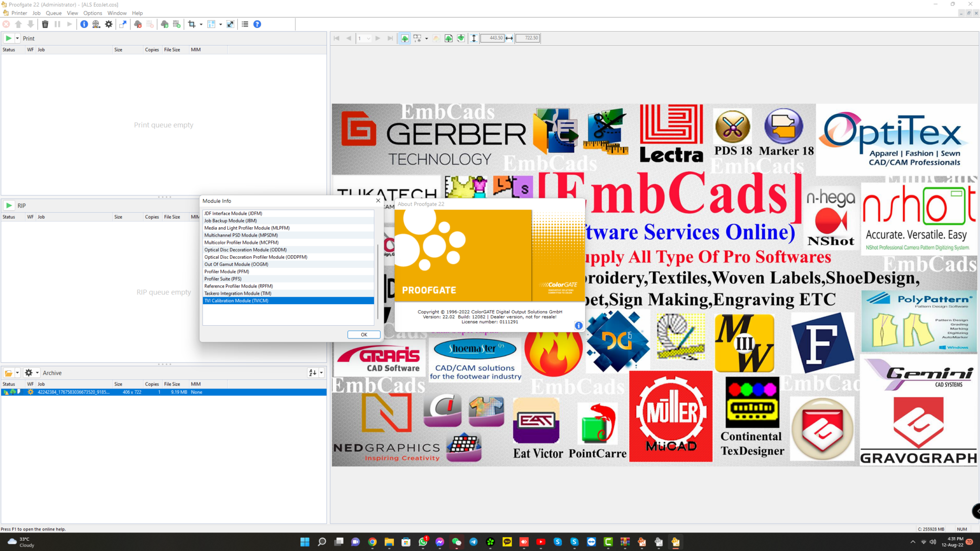Select Profiler Suite (PFS) in module list
The width and height of the screenshot is (980, 551).
click(x=223, y=279)
